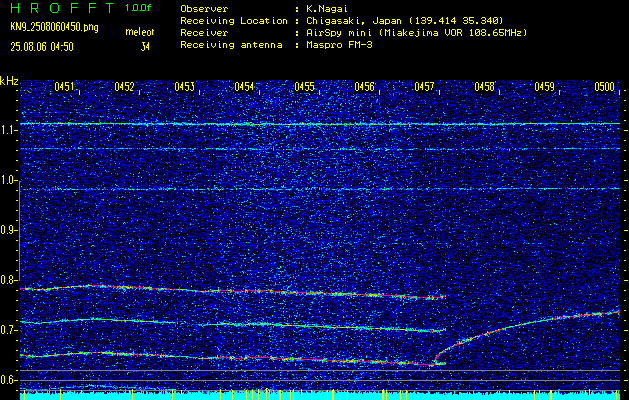Click the 0455 time marker
Viewport: 629px width, 400px height.
click(x=304, y=87)
